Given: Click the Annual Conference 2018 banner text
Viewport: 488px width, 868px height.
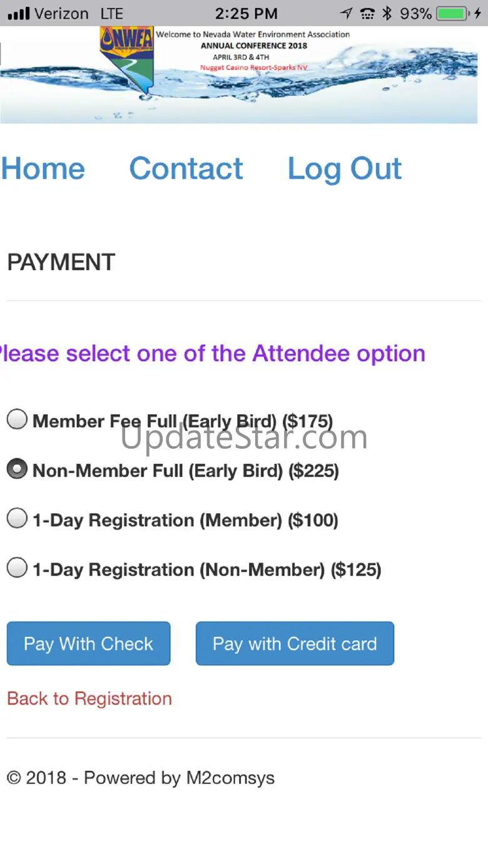Looking at the screenshot, I should point(253,46).
